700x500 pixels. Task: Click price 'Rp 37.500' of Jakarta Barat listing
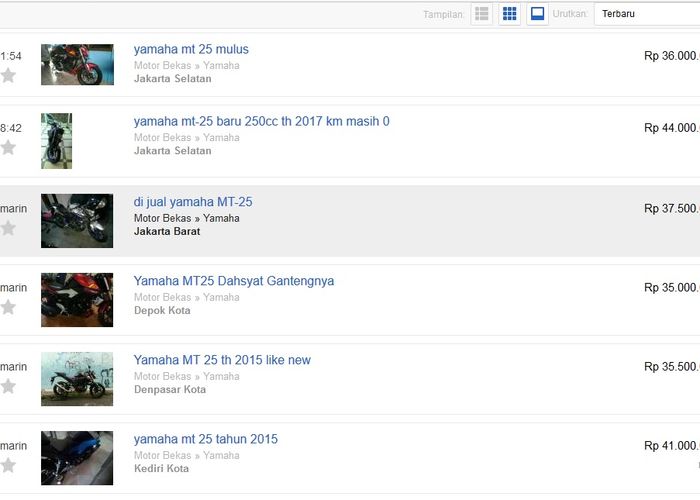[x=672, y=208]
